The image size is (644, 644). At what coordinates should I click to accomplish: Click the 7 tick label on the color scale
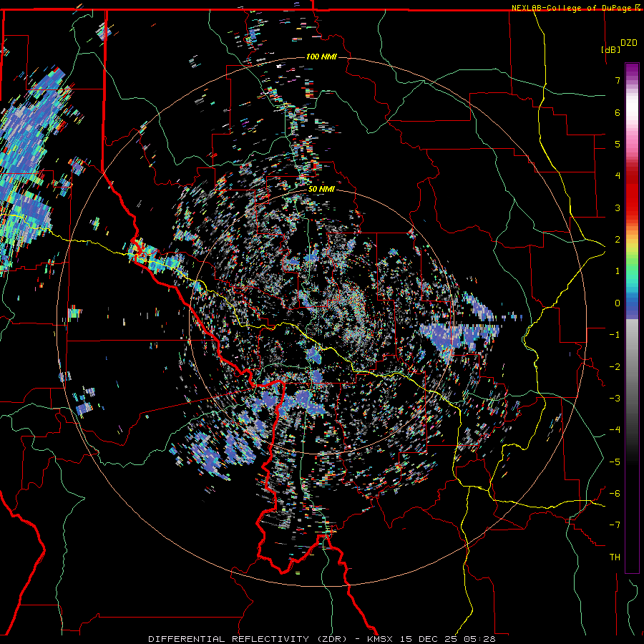click(618, 80)
